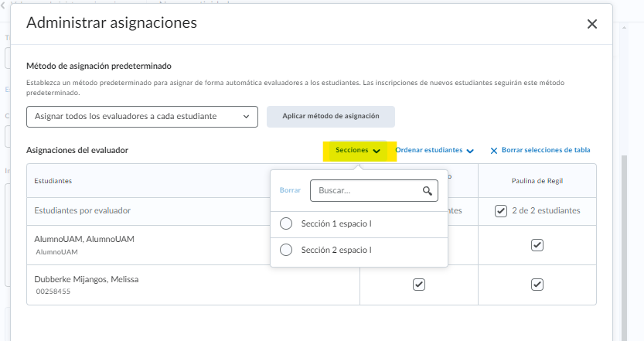Image resolution: width=644 pixels, height=341 pixels.
Task: Click the dialog's vertical scrollbar
Action: point(625,232)
